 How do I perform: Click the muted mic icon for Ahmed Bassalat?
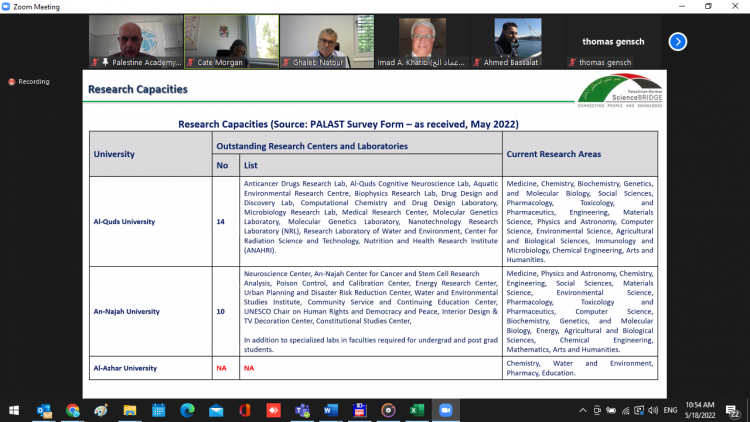pos(477,63)
